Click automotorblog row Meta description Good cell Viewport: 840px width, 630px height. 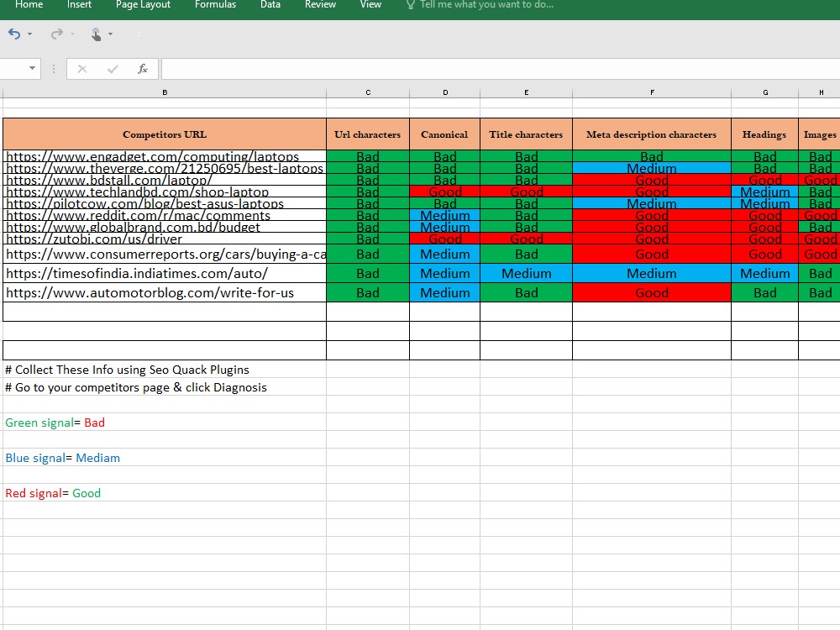pyautogui.click(x=652, y=292)
